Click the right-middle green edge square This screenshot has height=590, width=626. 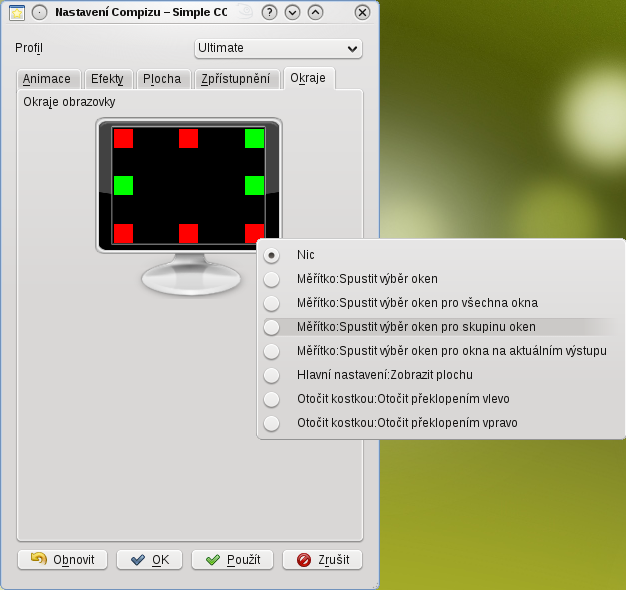coord(254,185)
